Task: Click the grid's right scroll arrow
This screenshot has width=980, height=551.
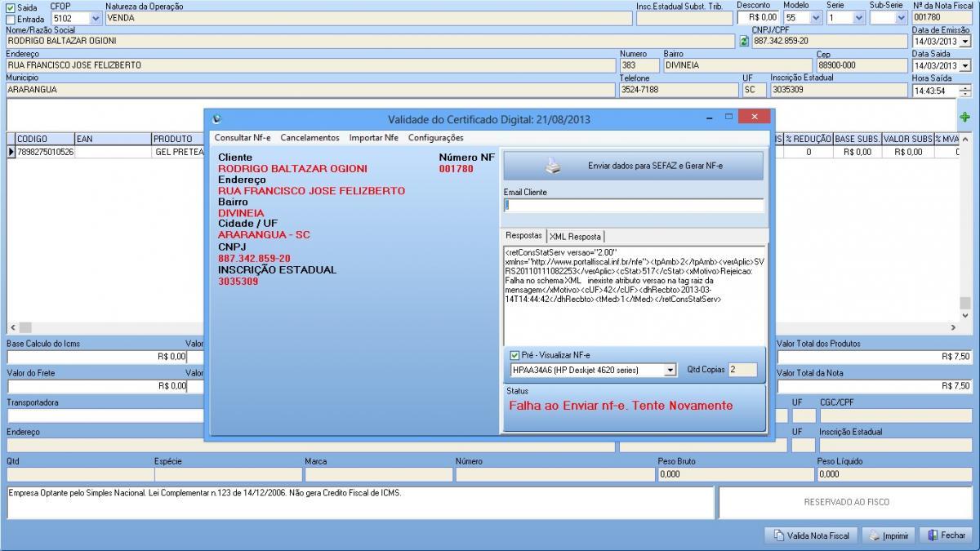Action: tap(952, 327)
